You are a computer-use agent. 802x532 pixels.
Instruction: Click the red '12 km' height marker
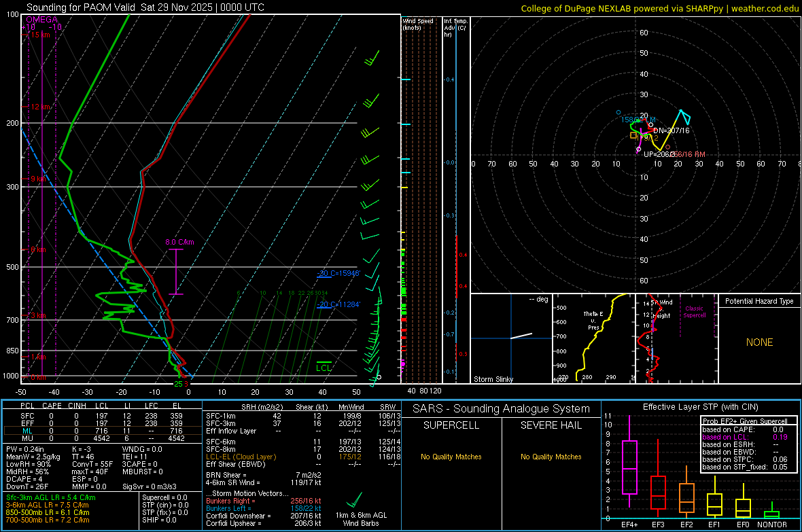click(40, 107)
